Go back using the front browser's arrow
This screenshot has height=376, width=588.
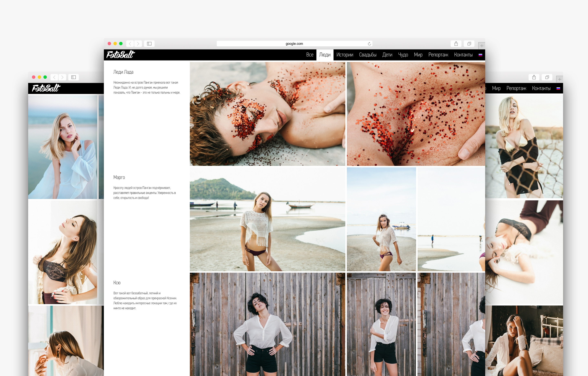(x=130, y=44)
